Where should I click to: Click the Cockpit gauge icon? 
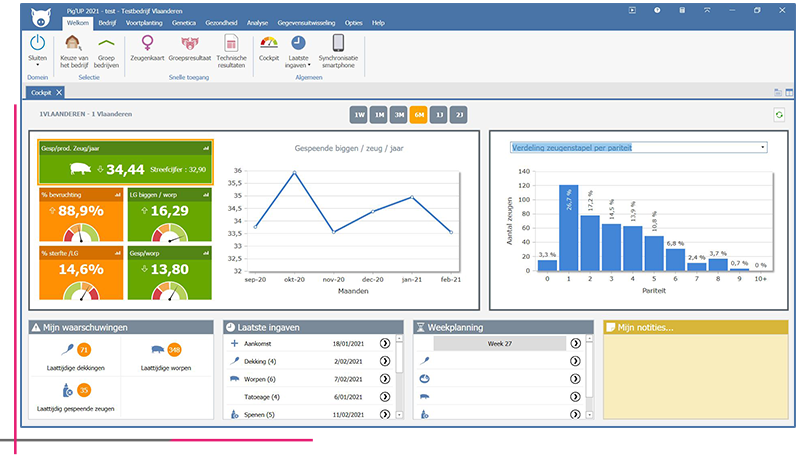(268, 43)
